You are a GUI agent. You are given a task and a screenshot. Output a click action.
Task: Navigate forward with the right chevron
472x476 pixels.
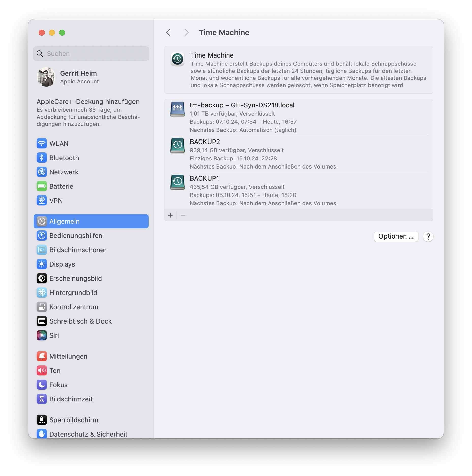[186, 32]
